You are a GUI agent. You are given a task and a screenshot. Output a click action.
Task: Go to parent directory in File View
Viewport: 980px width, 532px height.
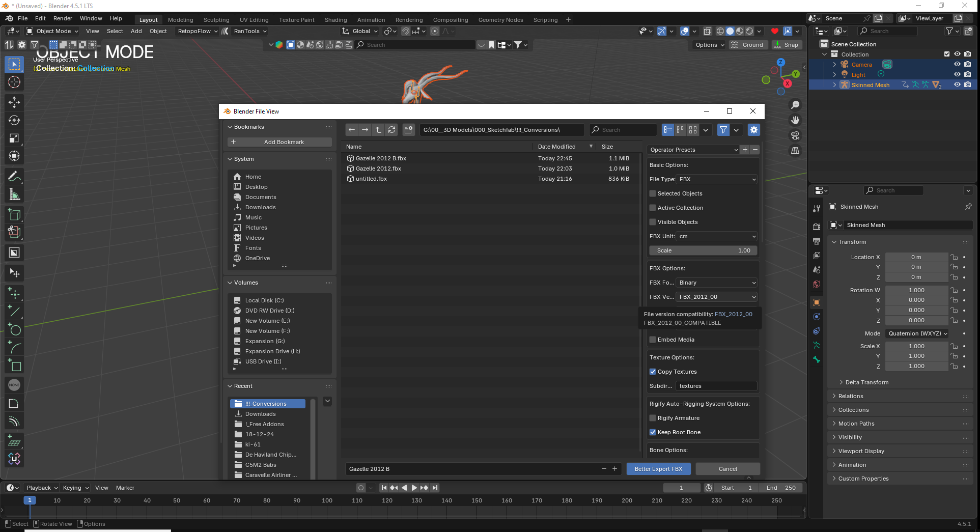[x=378, y=130]
